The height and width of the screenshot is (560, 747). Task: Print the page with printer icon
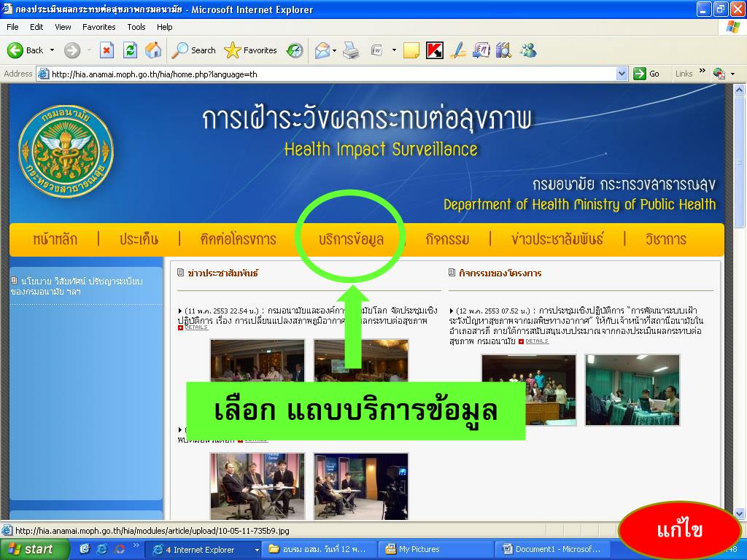(351, 50)
